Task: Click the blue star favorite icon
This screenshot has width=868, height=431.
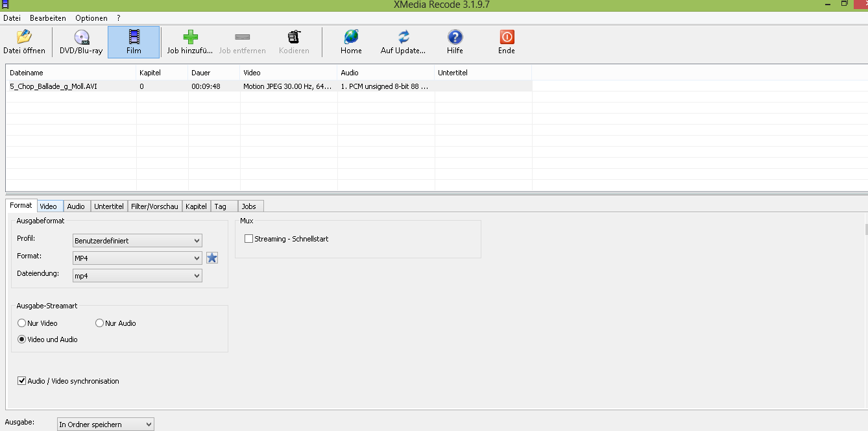Action: pyautogui.click(x=212, y=258)
